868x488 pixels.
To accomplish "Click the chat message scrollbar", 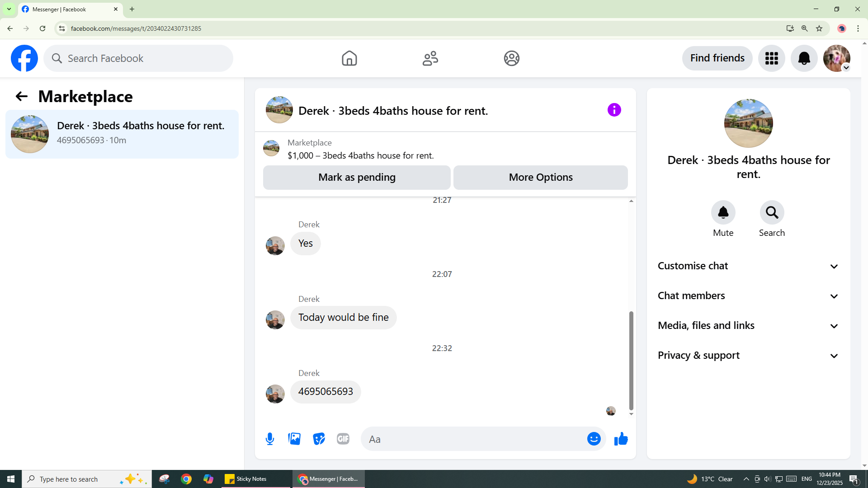I will point(631,360).
